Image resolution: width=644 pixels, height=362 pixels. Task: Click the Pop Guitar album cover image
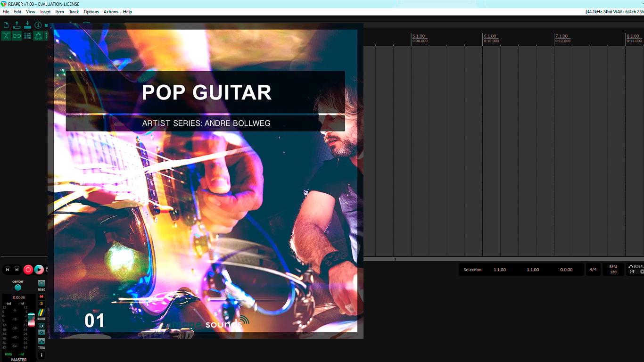206,181
